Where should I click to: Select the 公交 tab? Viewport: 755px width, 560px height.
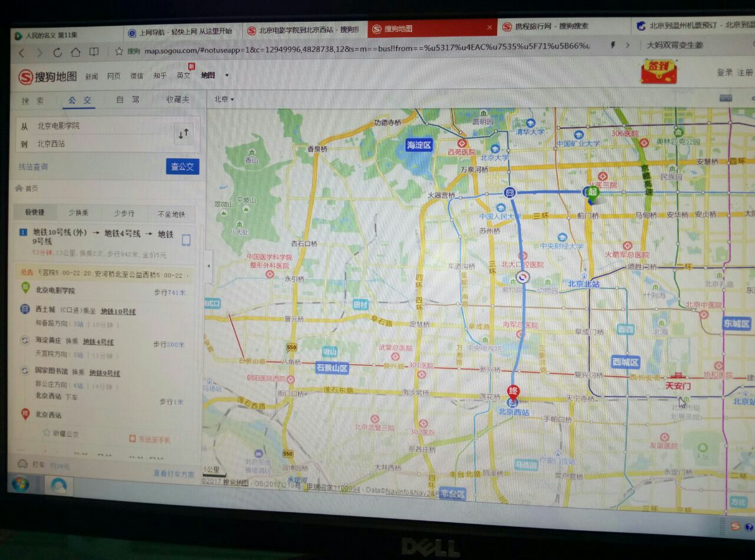click(x=80, y=100)
